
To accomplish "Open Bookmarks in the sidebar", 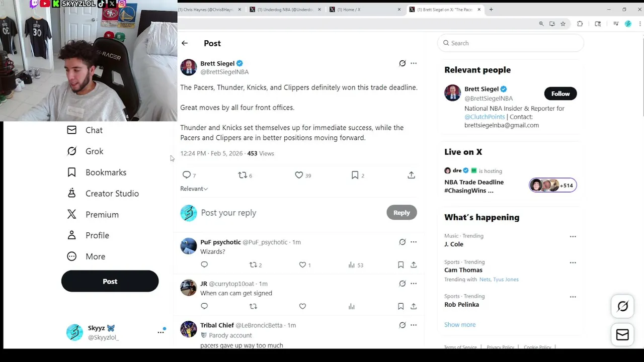I will pyautogui.click(x=106, y=172).
